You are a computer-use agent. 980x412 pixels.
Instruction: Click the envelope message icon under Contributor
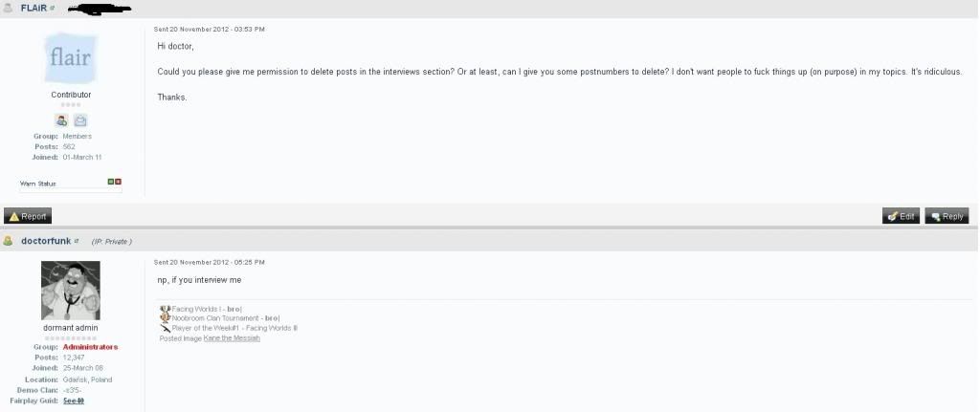pos(80,120)
